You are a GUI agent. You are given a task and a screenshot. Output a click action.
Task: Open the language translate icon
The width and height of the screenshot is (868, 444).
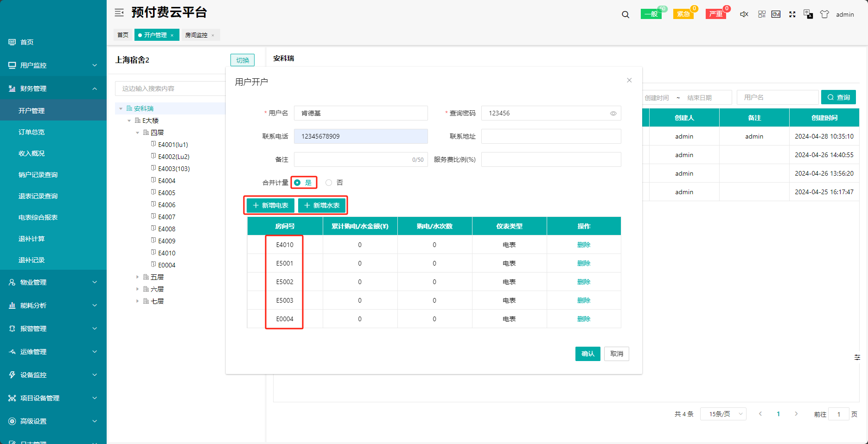[808, 14]
